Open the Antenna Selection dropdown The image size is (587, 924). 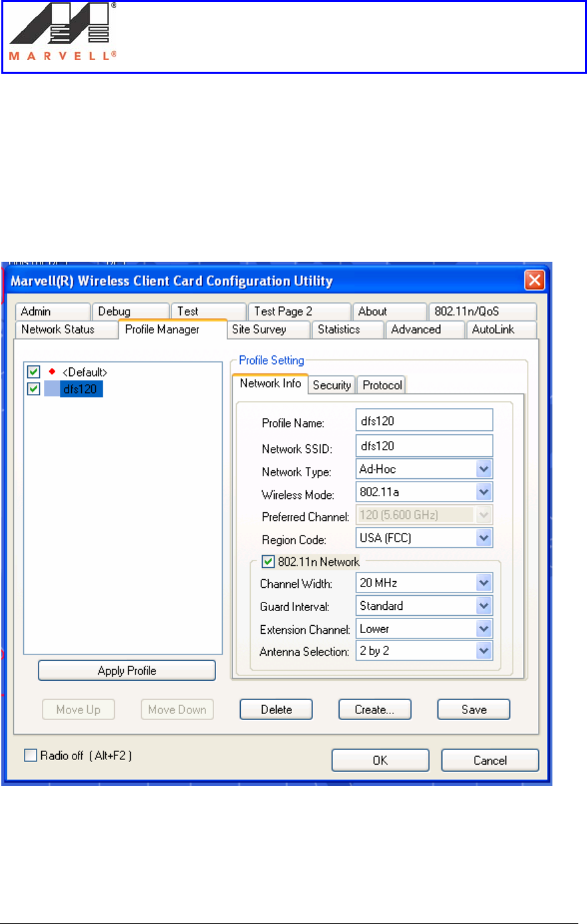click(424, 651)
